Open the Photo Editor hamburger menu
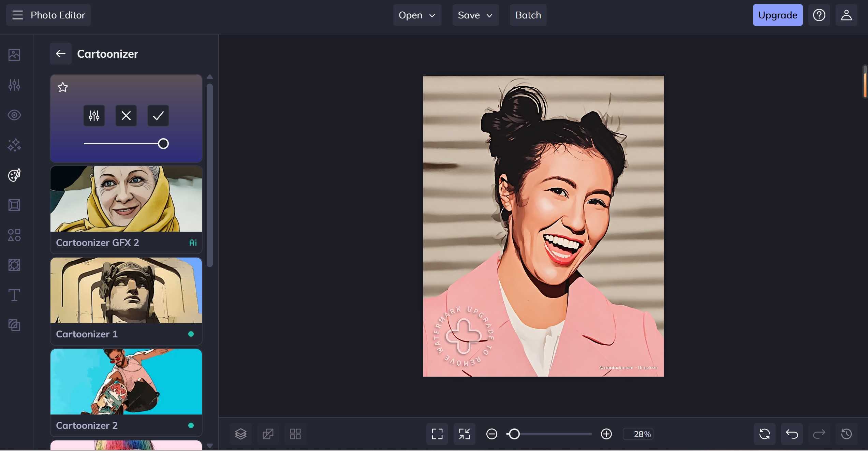 coord(18,15)
